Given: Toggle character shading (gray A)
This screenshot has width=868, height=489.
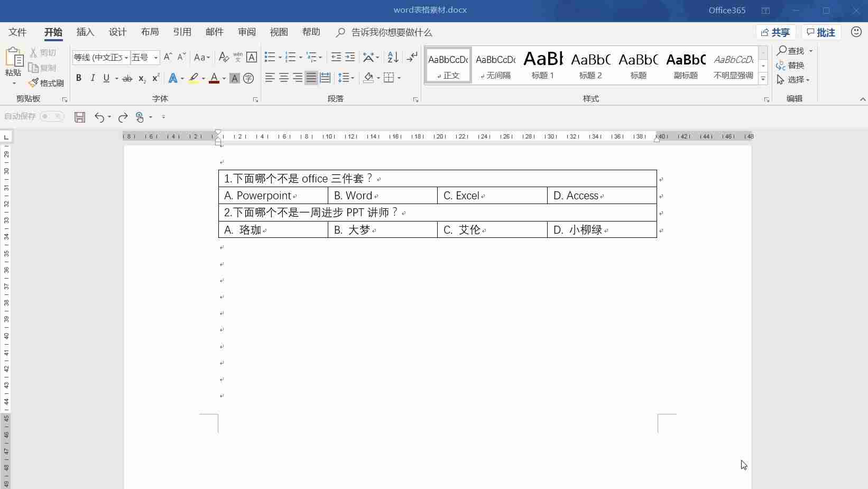Looking at the screenshot, I should (235, 78).
